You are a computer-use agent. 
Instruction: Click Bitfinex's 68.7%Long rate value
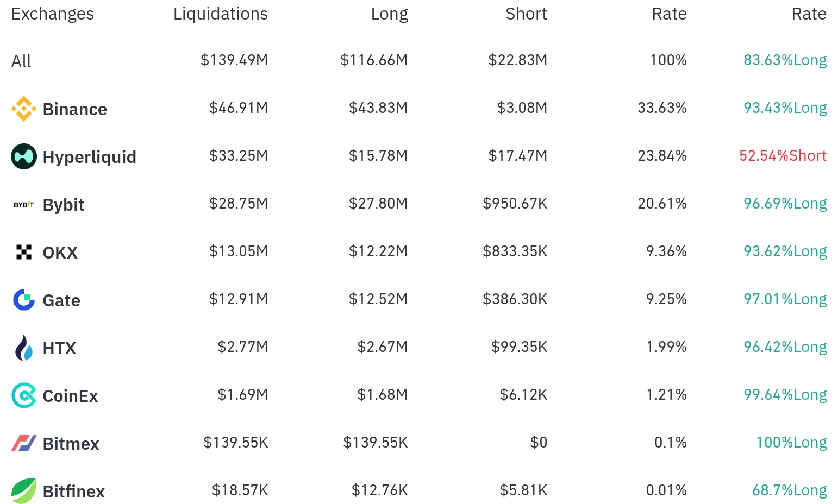(789, 490)
